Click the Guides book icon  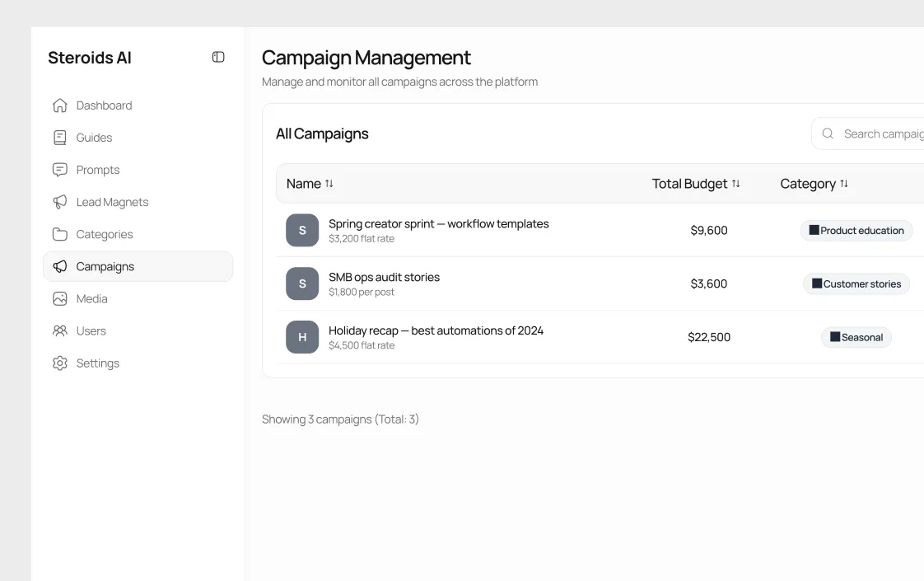tap(59, 138)
